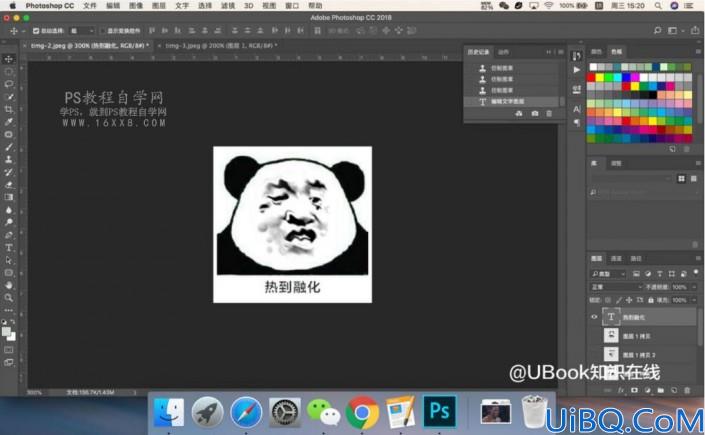This screenshot has width=705, height=435.
Task: Pick the black swatch in Swatches panel
Action: [x=652, y=95]
